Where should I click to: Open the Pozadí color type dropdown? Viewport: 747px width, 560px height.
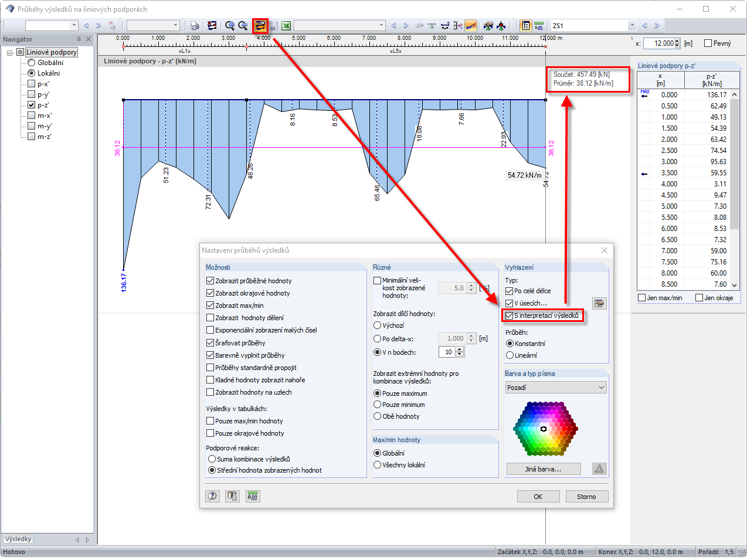click(x=556, y=388)
